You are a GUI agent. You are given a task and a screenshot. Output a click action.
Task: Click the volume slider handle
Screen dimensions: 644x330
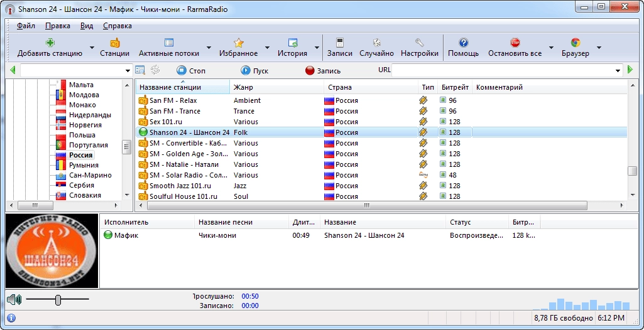[58, 300]
